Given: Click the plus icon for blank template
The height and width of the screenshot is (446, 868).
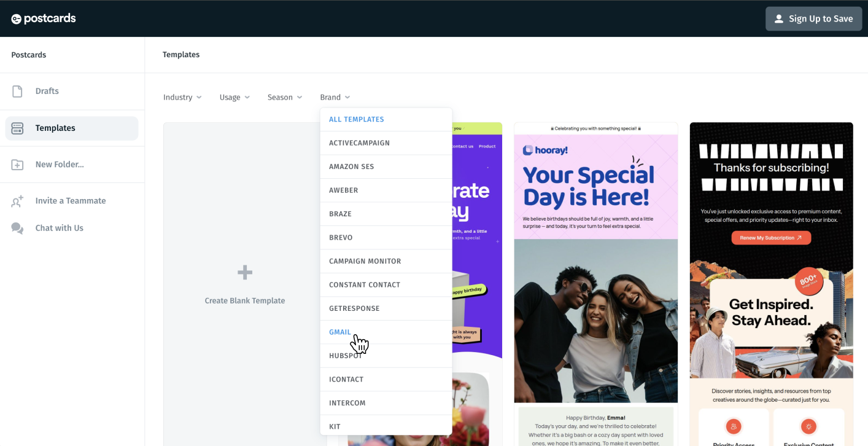Looking at the screenshot, I should [x=245, y=272].
